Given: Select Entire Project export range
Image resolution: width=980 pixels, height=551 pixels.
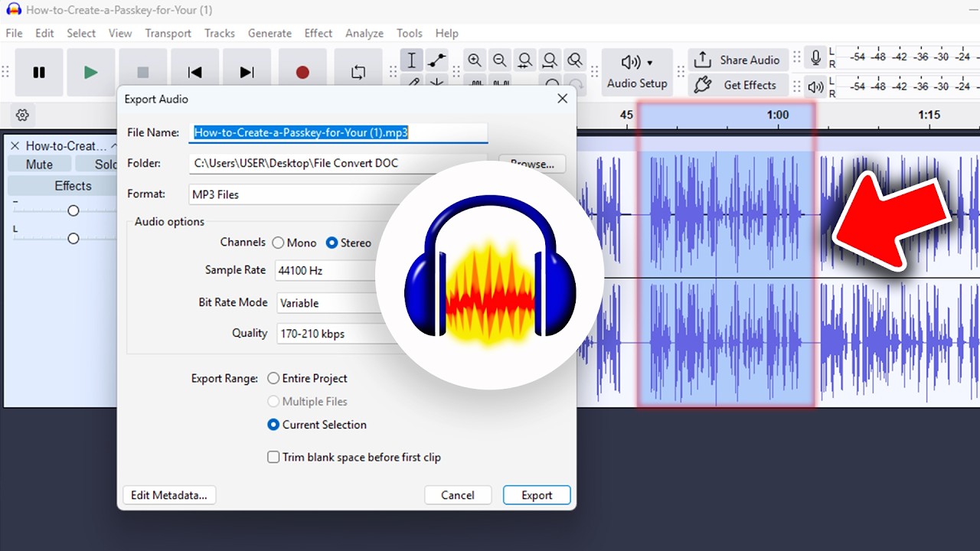Looking at the screenshot, I should [x=273, y=378].
